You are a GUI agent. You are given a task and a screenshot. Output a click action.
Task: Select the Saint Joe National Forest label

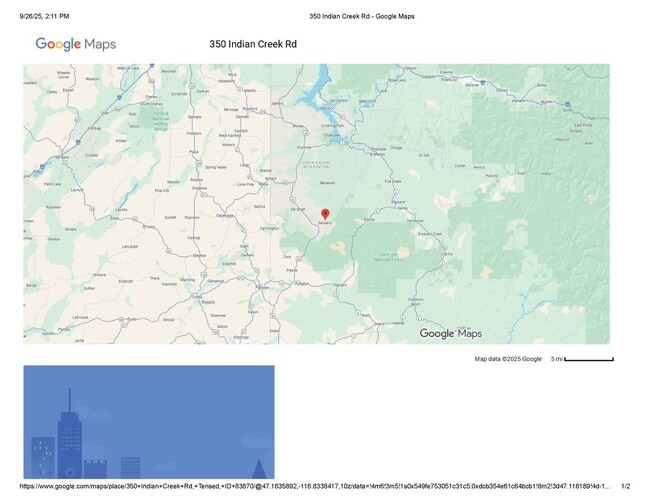point(388,256)
